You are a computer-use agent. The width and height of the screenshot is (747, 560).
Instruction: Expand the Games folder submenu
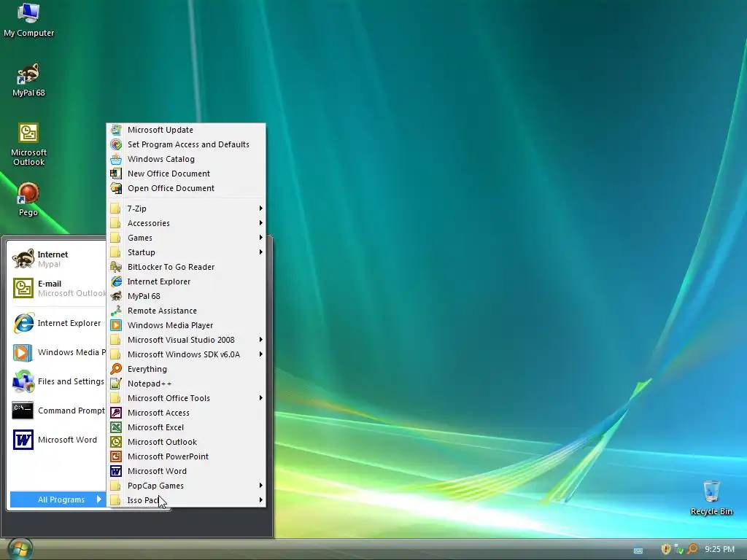point(186,238)
